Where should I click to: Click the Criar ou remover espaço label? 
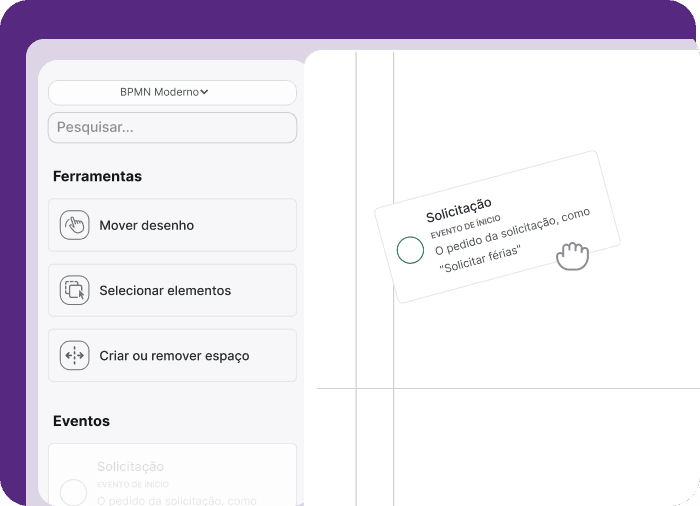(174, 356)
